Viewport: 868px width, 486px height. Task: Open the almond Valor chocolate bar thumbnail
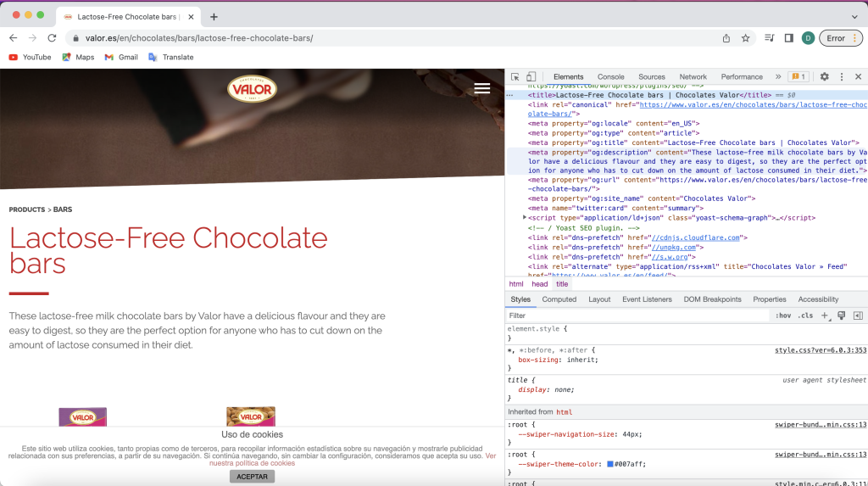coord(251,416)
